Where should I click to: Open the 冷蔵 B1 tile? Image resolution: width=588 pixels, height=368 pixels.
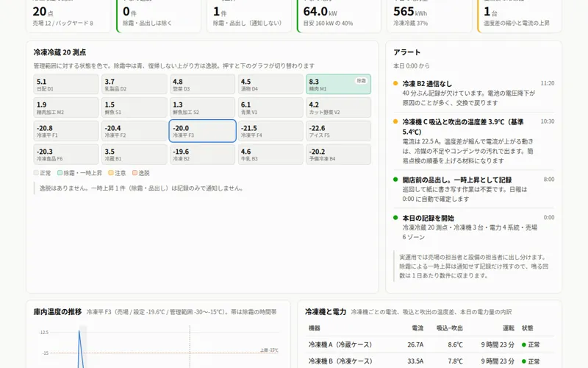(x=135, y=155)
